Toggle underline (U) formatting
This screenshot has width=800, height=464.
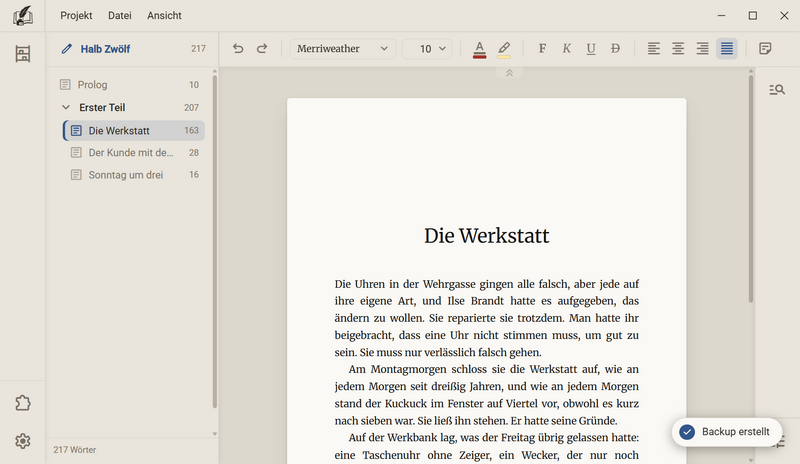pyautogui.click(x=591, y=48)
